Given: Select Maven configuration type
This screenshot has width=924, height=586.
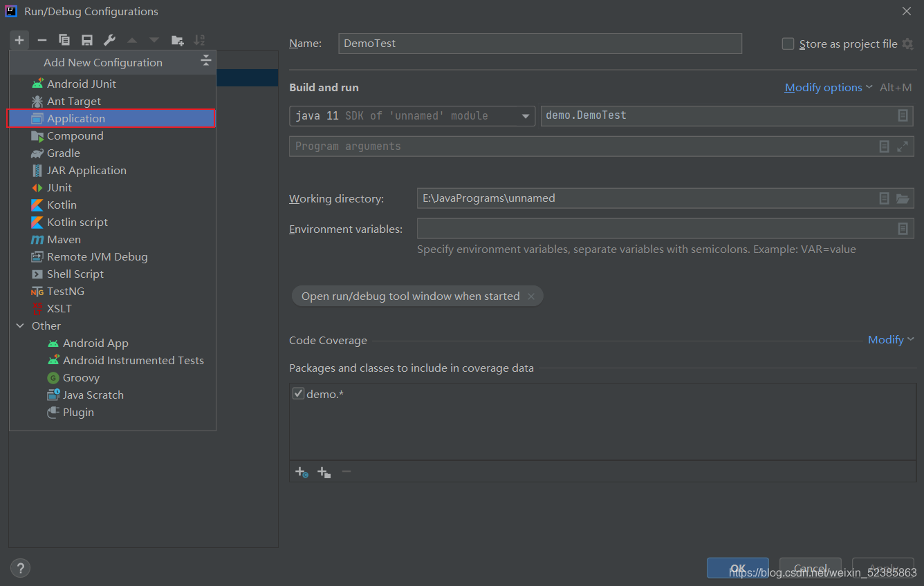Looking at the screenshot, I should (113, 239).
